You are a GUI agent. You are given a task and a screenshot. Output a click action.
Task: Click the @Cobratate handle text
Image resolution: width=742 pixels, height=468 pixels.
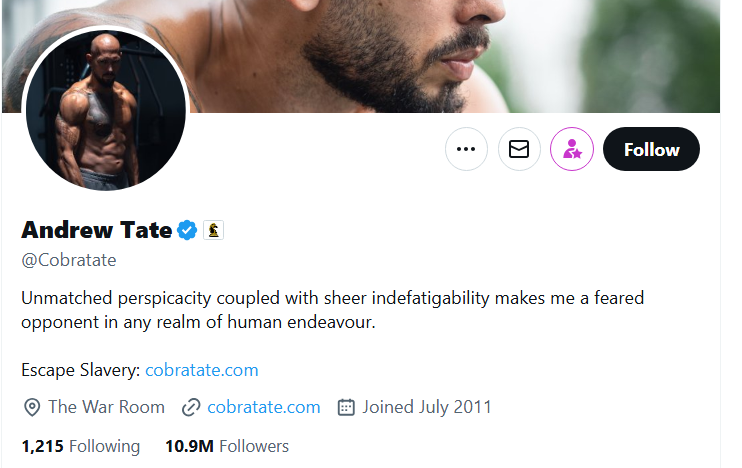point(69,260)
